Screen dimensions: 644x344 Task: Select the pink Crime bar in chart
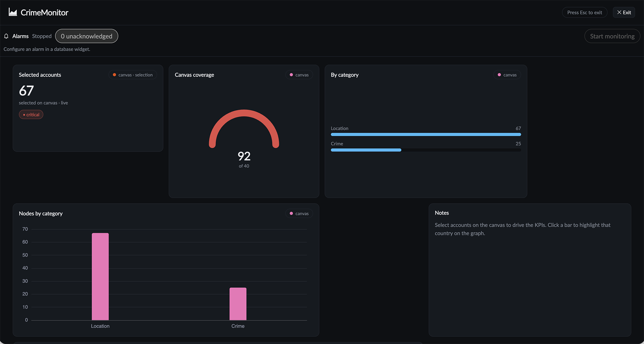coord(238,304)
